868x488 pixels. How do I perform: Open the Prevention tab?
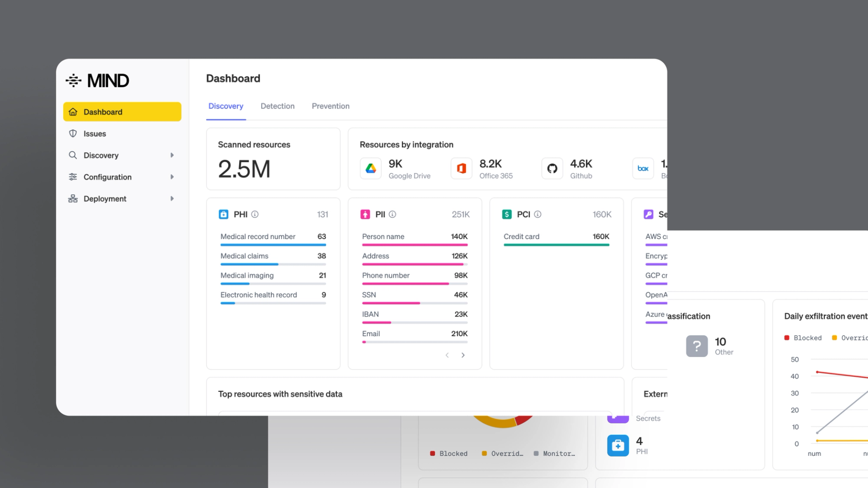click(330, 106)
